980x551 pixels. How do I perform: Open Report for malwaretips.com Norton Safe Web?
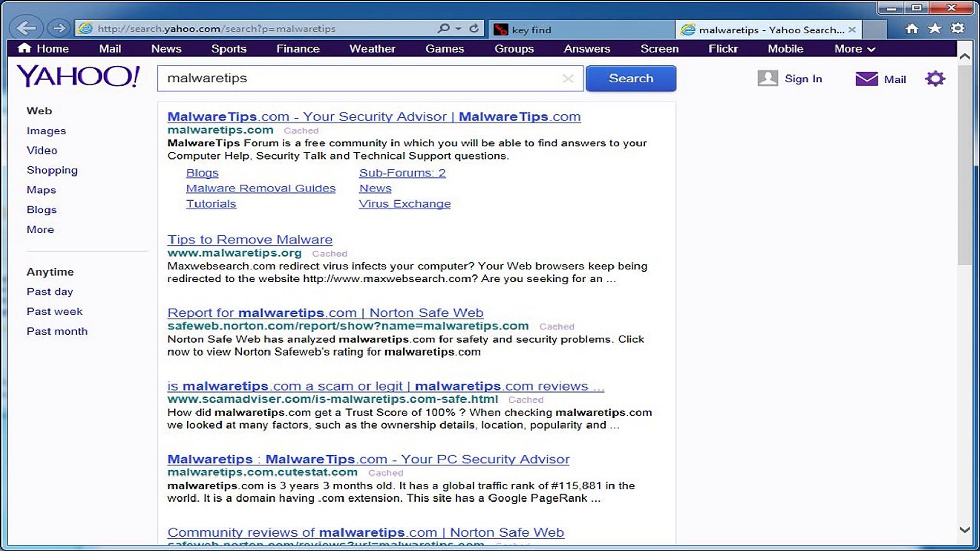click(326, 313)
